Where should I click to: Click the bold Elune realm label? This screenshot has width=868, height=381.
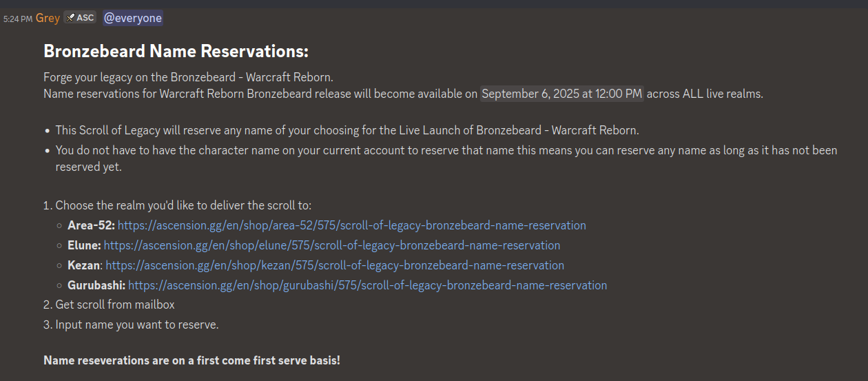click(84, 245)
